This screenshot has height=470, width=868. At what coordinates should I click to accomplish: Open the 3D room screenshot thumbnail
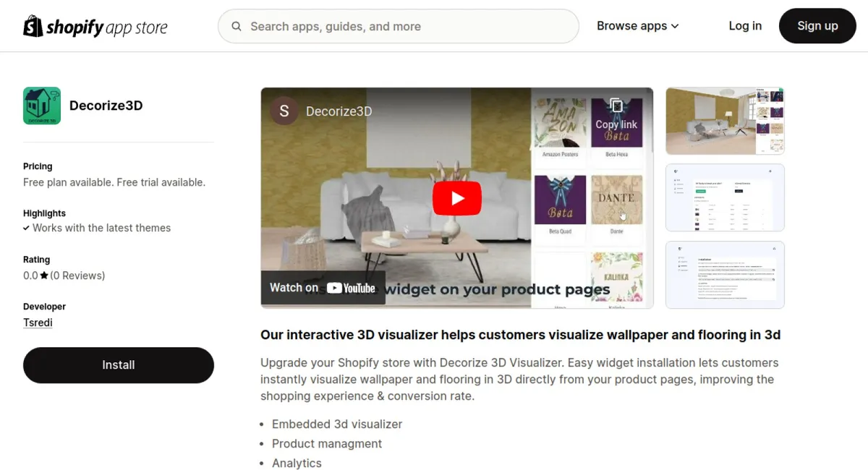(x=725, y=121)
